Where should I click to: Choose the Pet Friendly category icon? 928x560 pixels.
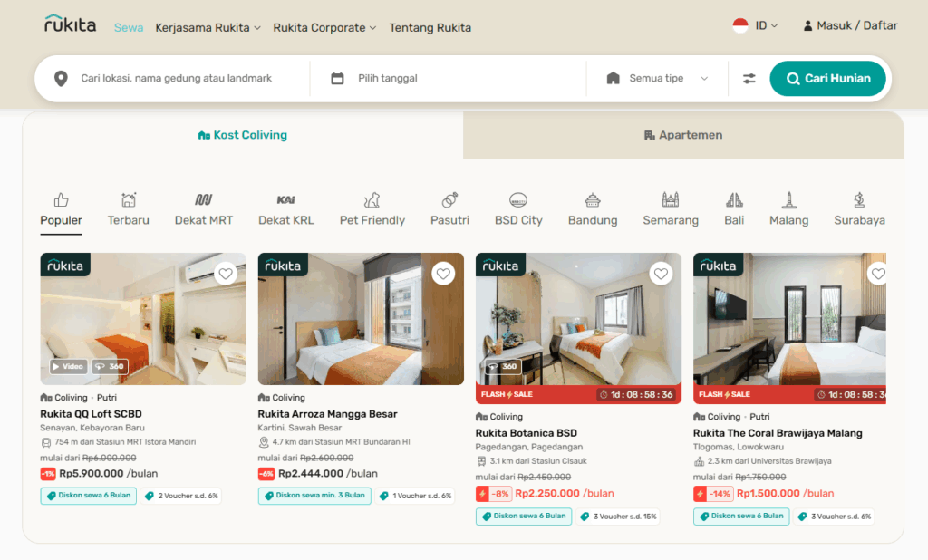pyautogui.click(x=372, y=200)
